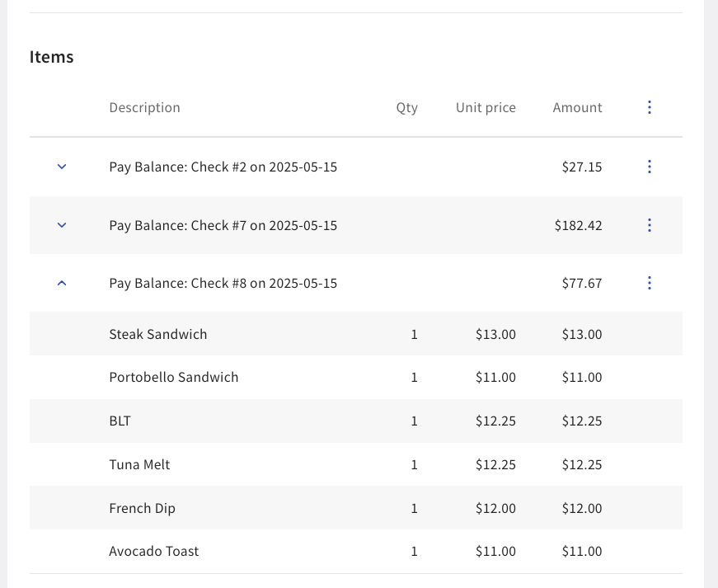Select the Portobello Sandwich line item

point(174,377)
